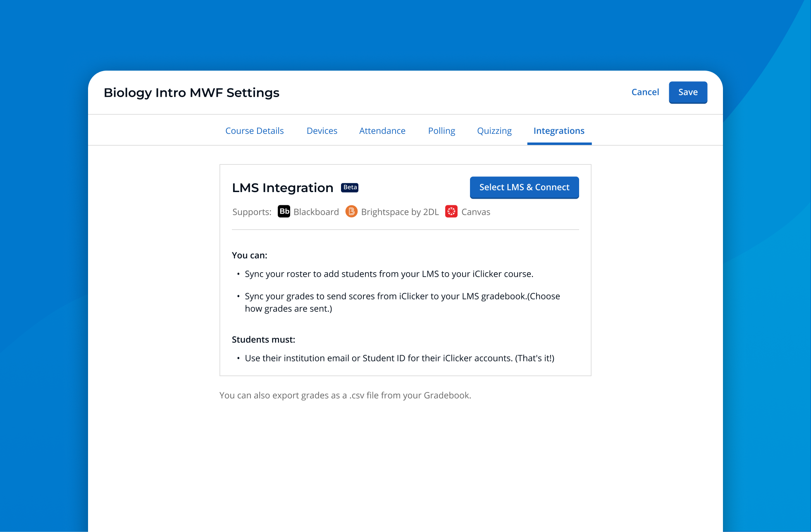The height and width of the screenshot is (532, 811).
Task: Switch to the Attendance tab
Action: tap(382, 131)
